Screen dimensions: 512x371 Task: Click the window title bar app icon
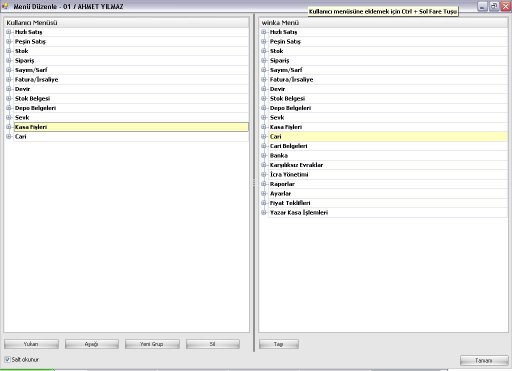pyautogui.click(x=5, y=6)
